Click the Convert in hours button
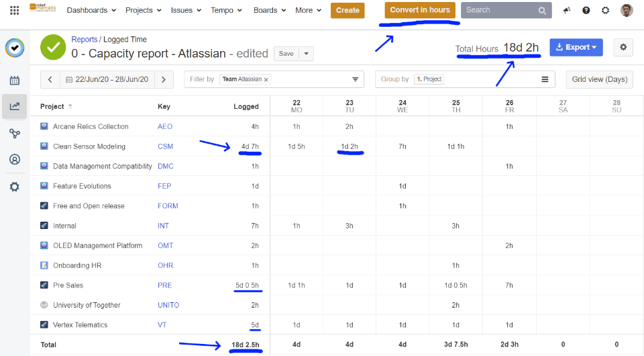 pos(420,10)
